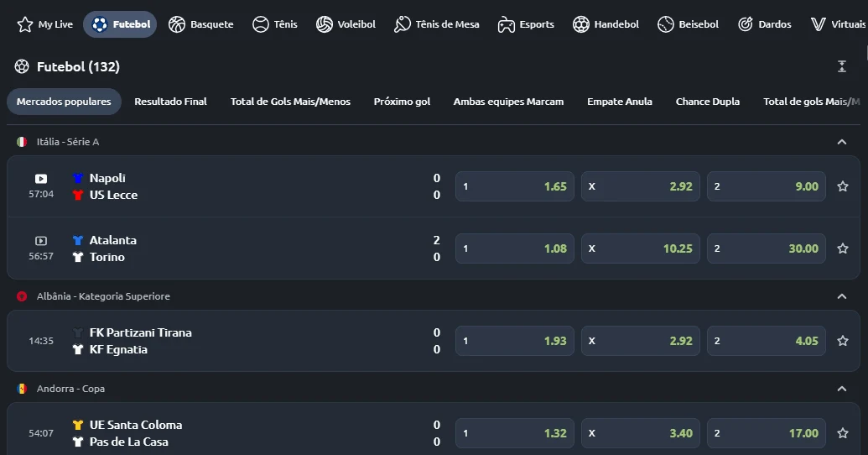Open the Torino team name
868x455 pixels.
pos(107,257)
